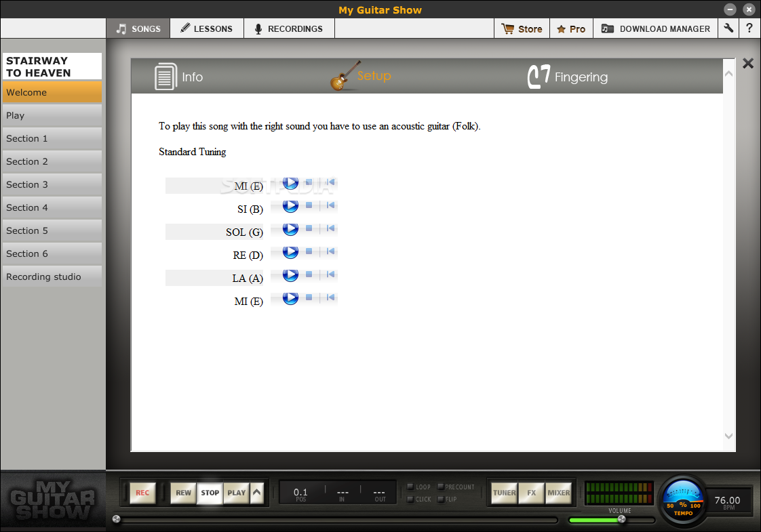Stop the SI (B) string note
Image resolution: width=761 pixels, height=532 pixels.
[x=309, y=205]
